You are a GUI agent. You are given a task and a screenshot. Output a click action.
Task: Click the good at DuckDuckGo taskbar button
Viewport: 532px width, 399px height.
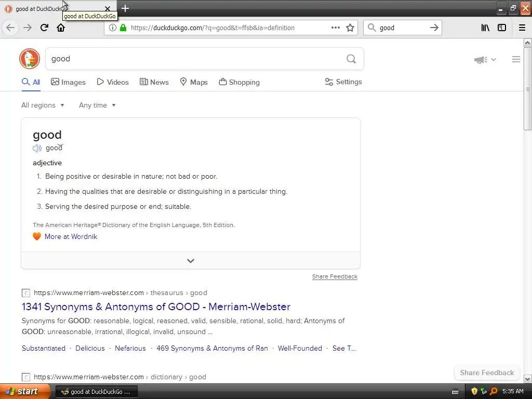96,392
